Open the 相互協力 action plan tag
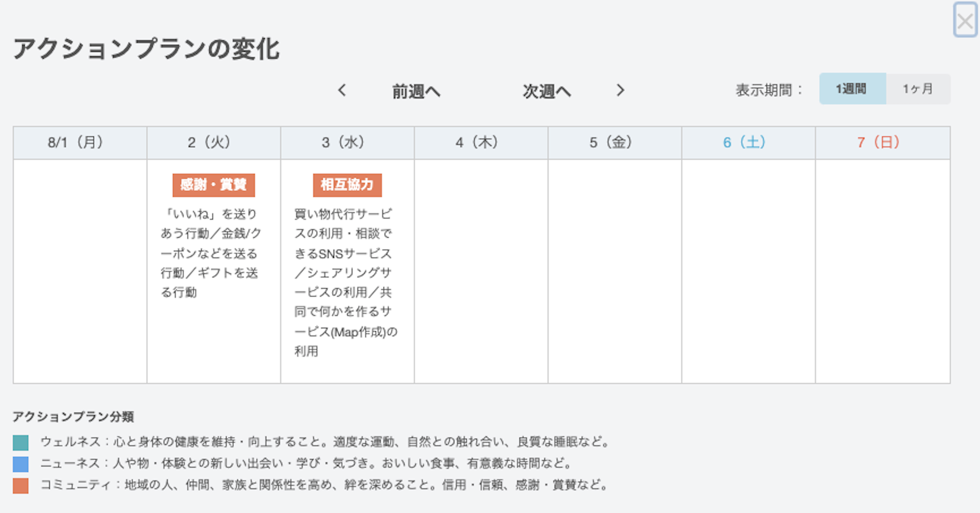The width and height of the screenshot is (980, 513). pos(347,185)
